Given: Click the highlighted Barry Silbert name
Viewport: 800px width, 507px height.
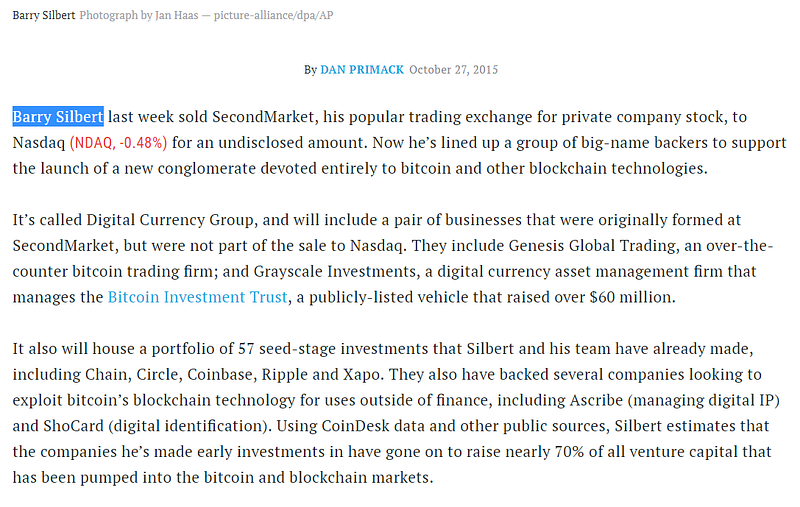Looking at the screenshot, I should tap(58, 117).
